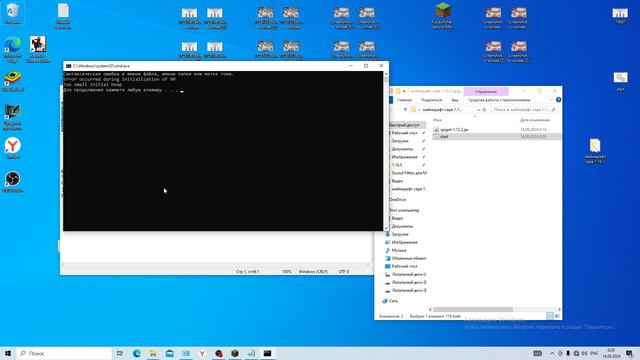Open the notification center in taskbar
This screenshot has width=640, height=360.
pyautogui.click(x=629, y=353)
